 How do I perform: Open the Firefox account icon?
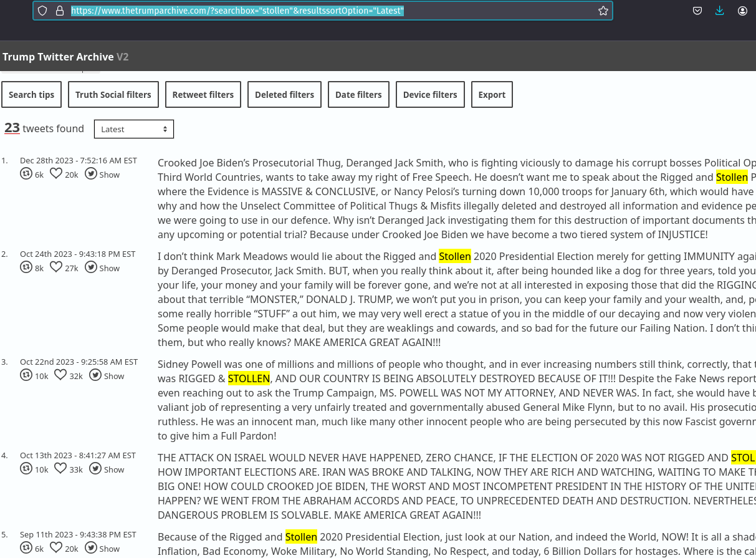[x=742, y=11]
